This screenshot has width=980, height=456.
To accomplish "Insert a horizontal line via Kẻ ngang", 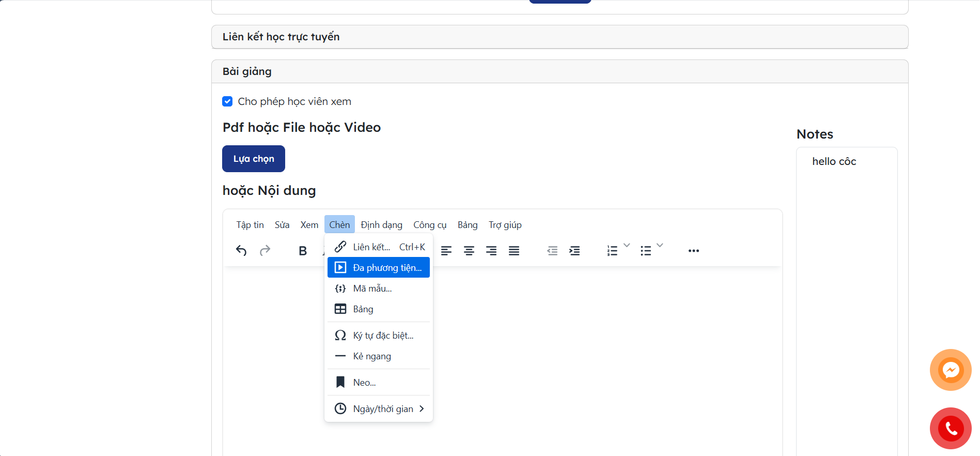I will tap(379, 356).
